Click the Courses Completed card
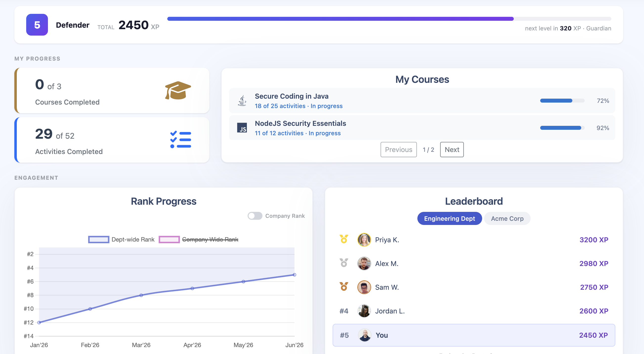 pyautogui.click(x=112, y=90)
